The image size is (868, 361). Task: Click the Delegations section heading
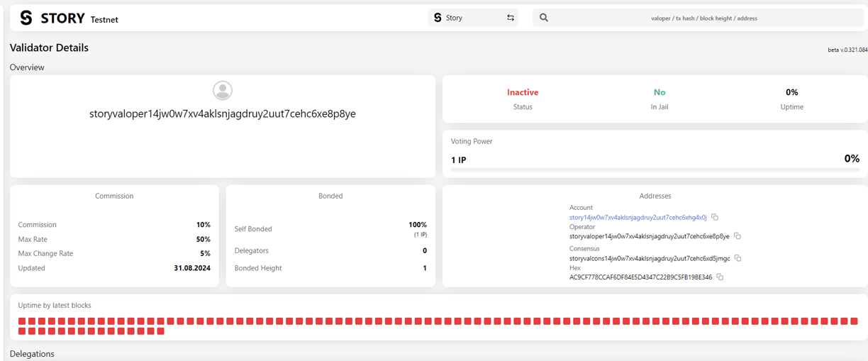pyautogui.click(x=32, y=354)
